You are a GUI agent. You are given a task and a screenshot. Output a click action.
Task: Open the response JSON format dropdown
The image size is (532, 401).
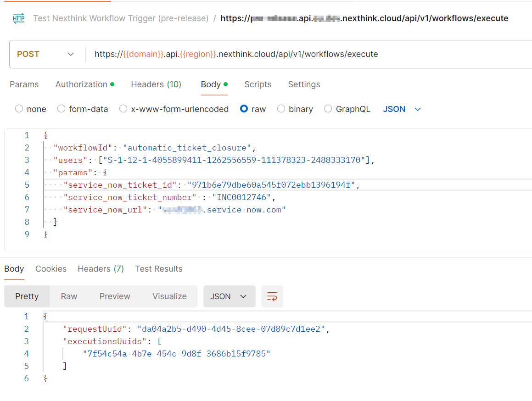pos(230,296)
